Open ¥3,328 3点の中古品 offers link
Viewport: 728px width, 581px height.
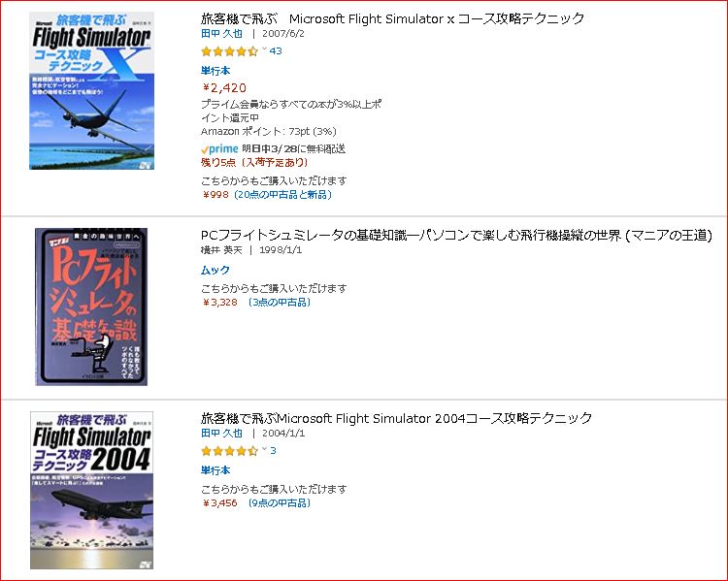click(x=256, y=302)
